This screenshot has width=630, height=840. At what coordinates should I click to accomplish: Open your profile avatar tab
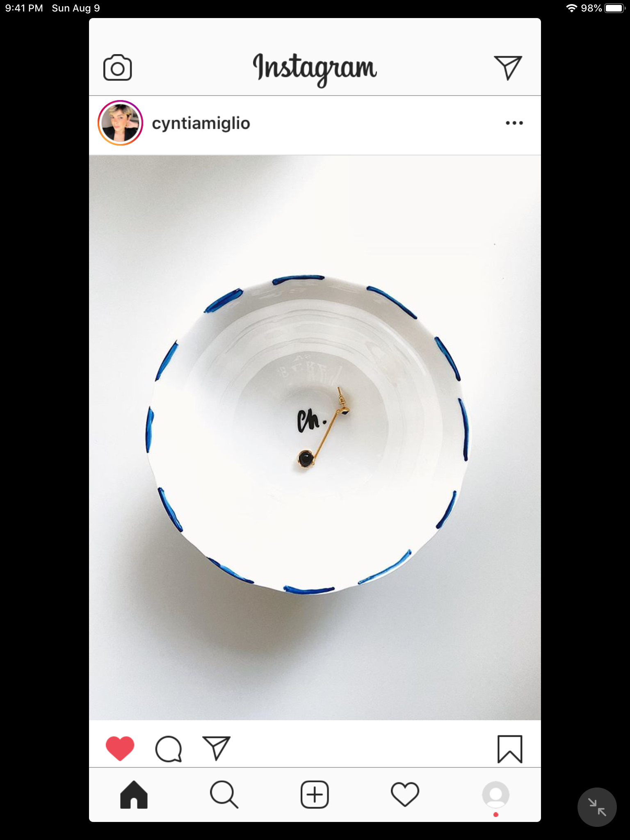pos(495,795)
